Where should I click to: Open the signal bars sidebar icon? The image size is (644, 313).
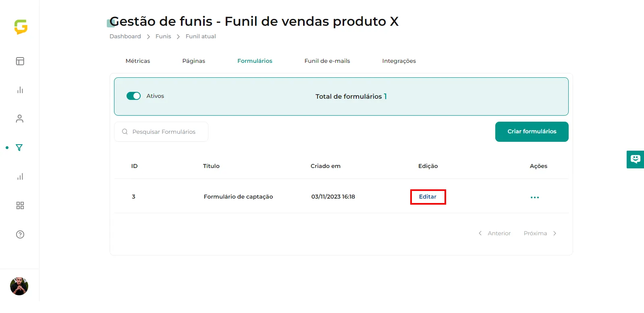click(20, 176)
